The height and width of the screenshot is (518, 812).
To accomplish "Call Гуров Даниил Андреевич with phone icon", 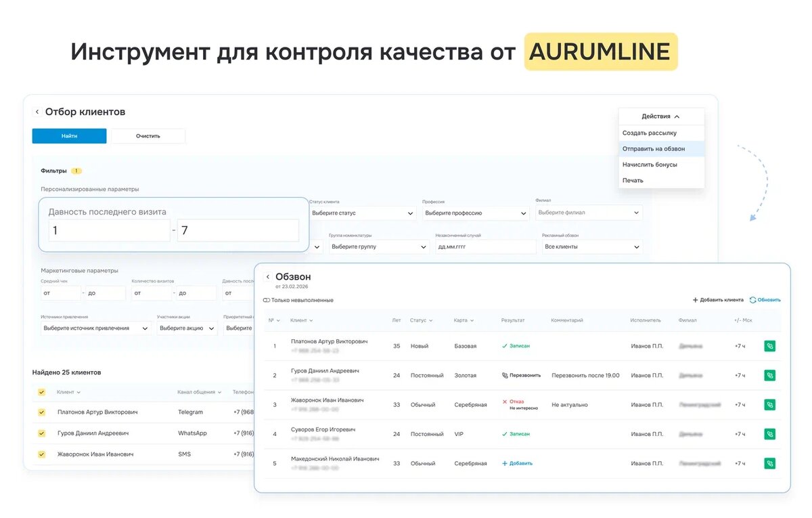I will click(x=769, y=375).
